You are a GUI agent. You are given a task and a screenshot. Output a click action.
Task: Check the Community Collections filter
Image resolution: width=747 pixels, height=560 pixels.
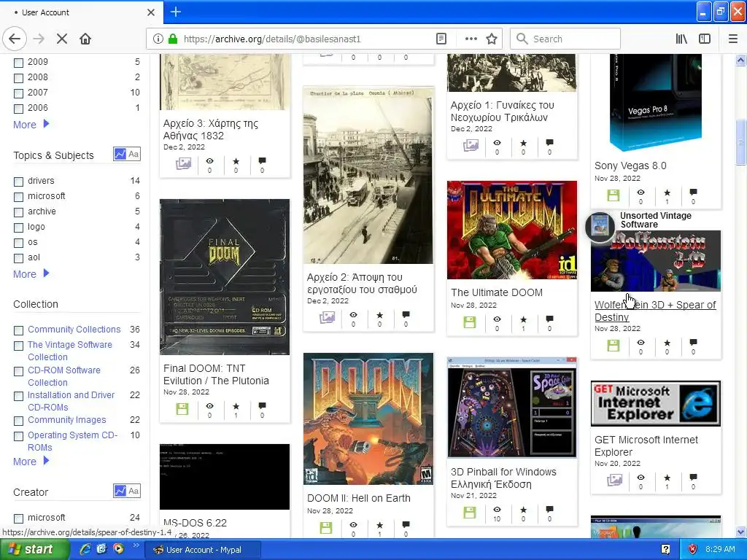(x=18, y=330)
